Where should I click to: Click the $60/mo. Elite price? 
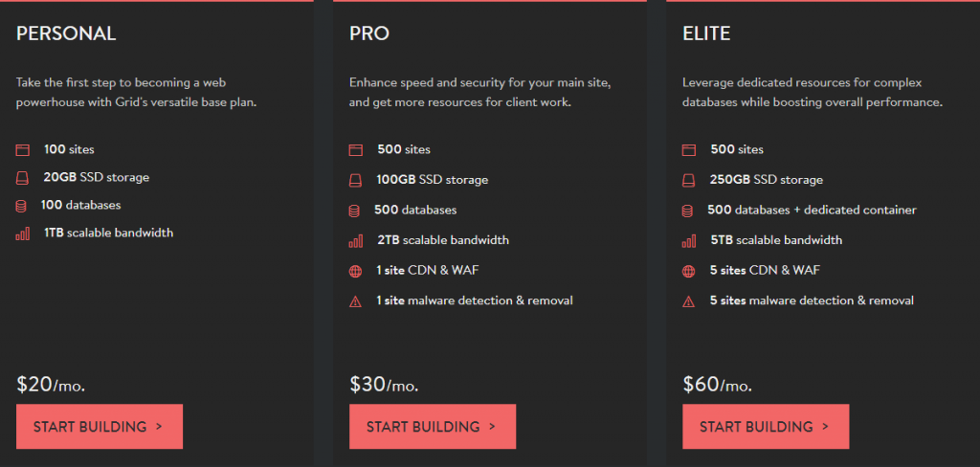pyautogui.click(x=717, y=385)
